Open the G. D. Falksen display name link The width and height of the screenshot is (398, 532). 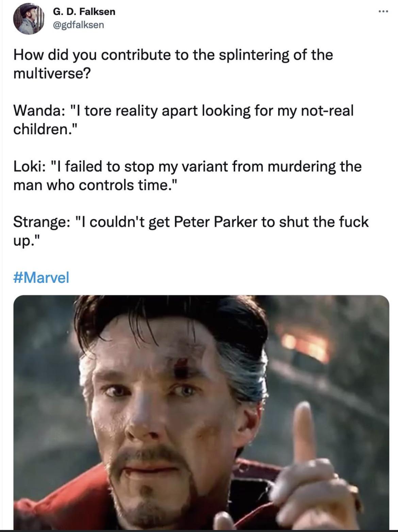(x=84, y=12)
